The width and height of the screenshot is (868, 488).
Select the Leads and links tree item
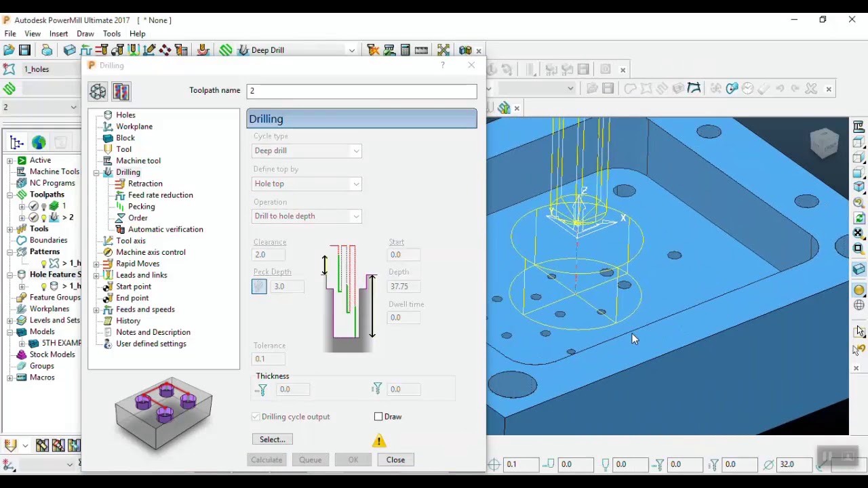pos(141,275)
